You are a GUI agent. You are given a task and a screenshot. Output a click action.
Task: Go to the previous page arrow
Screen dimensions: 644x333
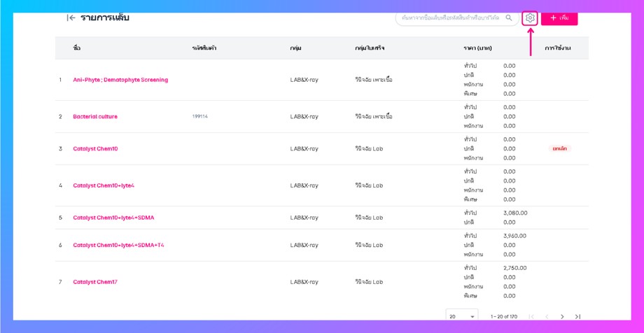[547, 317]
